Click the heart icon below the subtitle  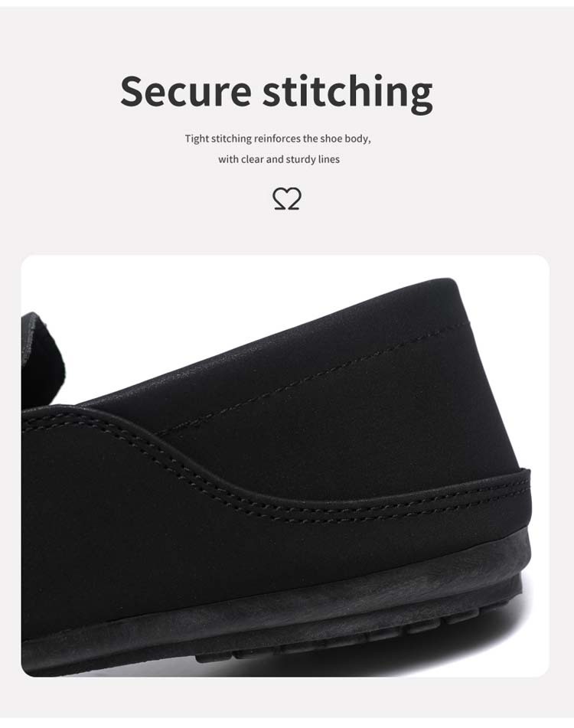tap(287, 199)
